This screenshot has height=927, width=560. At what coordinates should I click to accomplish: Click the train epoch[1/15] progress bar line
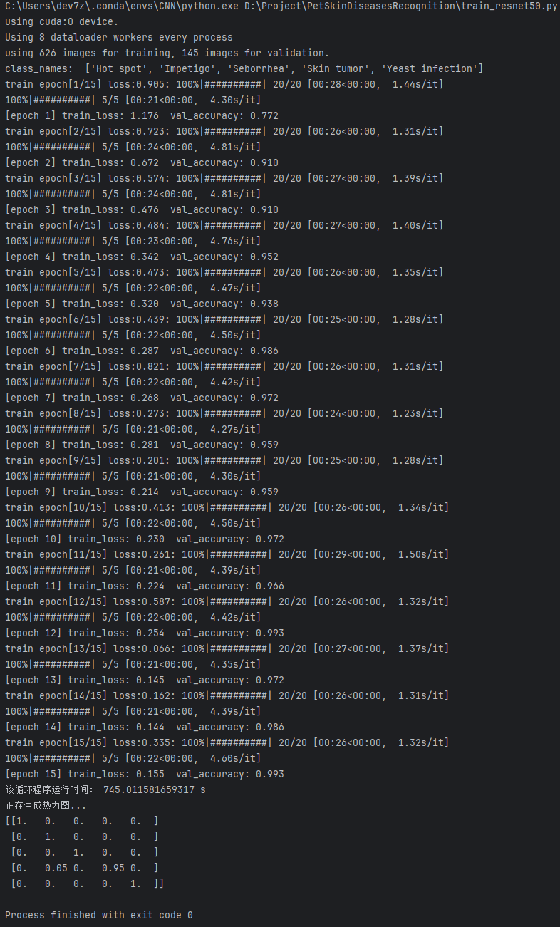pos(224,84)
